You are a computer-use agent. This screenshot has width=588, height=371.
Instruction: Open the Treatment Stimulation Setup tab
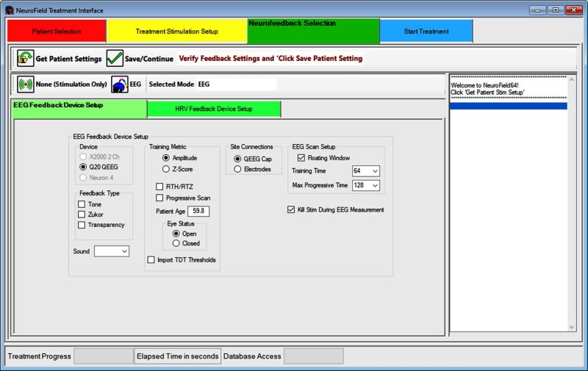[x=176, y=32]
